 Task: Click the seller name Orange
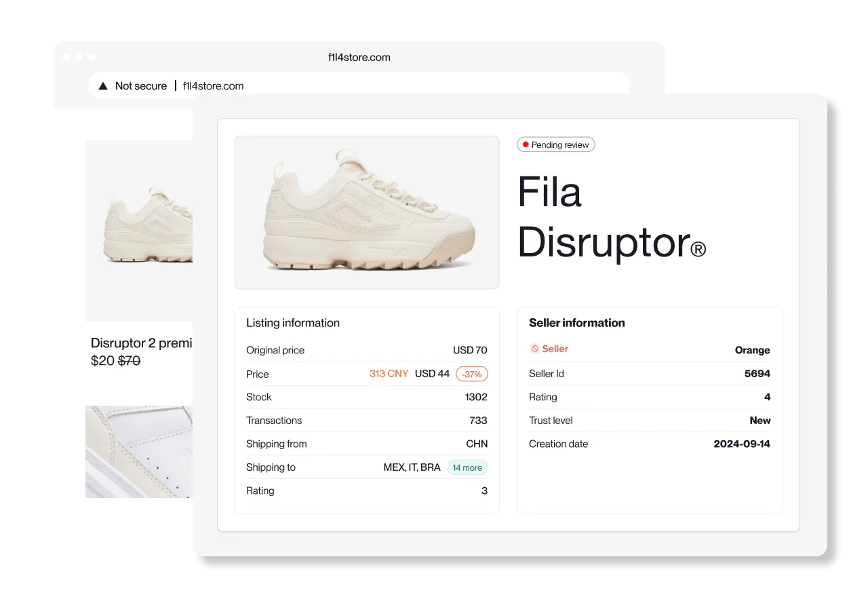click(753, 350)
